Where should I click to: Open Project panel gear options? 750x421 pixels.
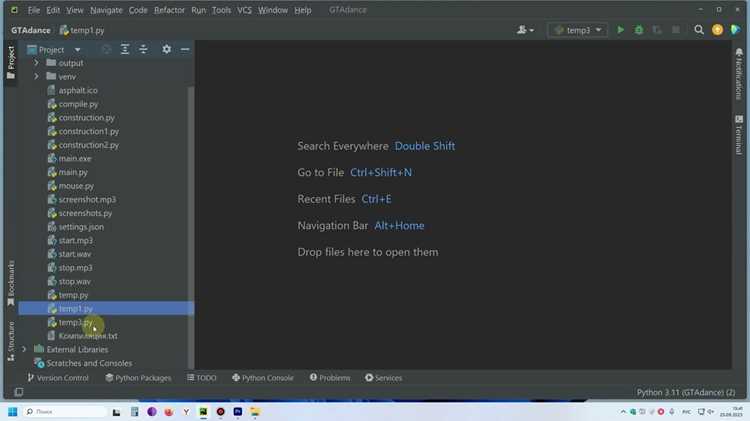point(166,49)
